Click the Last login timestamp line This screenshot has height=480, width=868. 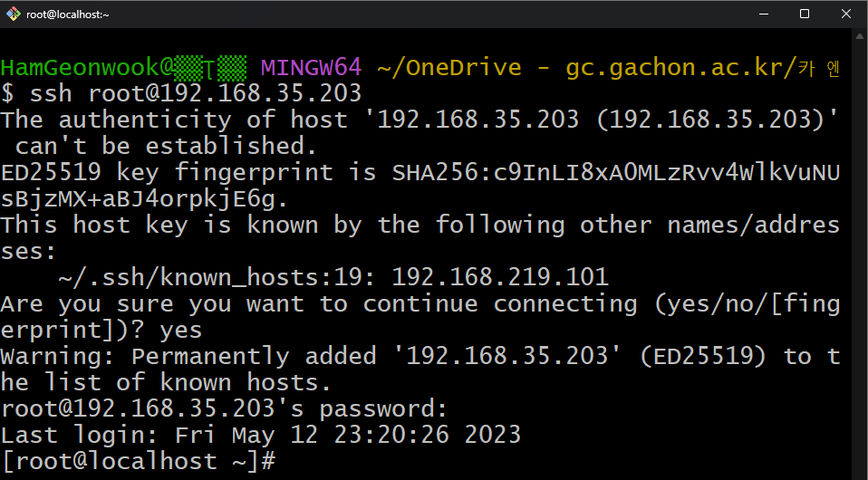click(261, 435)
